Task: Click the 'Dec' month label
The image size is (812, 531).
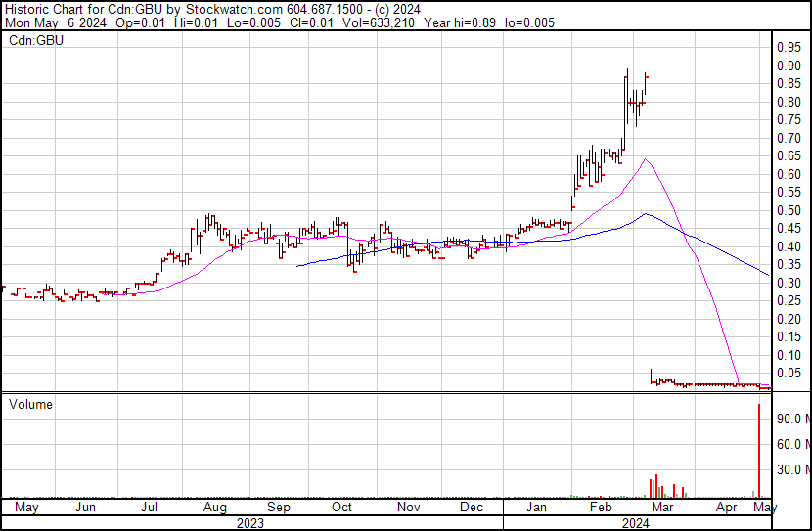Action: click(472, 508)
